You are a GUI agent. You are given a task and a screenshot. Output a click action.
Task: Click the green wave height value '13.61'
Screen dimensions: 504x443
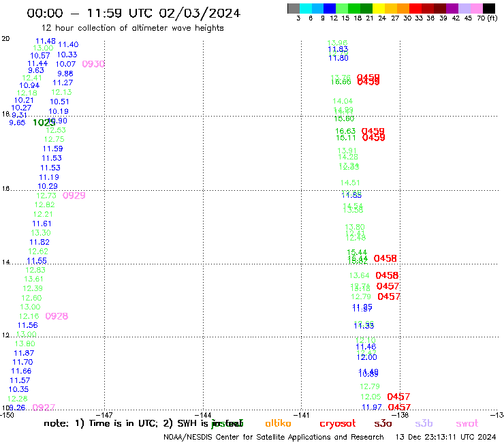coord(33,279)
